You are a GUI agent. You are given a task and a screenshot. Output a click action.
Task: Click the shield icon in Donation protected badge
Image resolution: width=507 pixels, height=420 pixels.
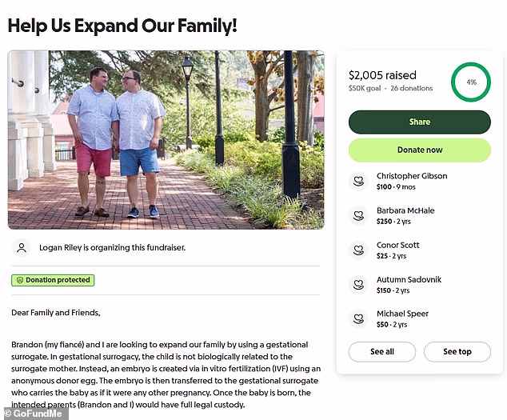click(18, 281)
